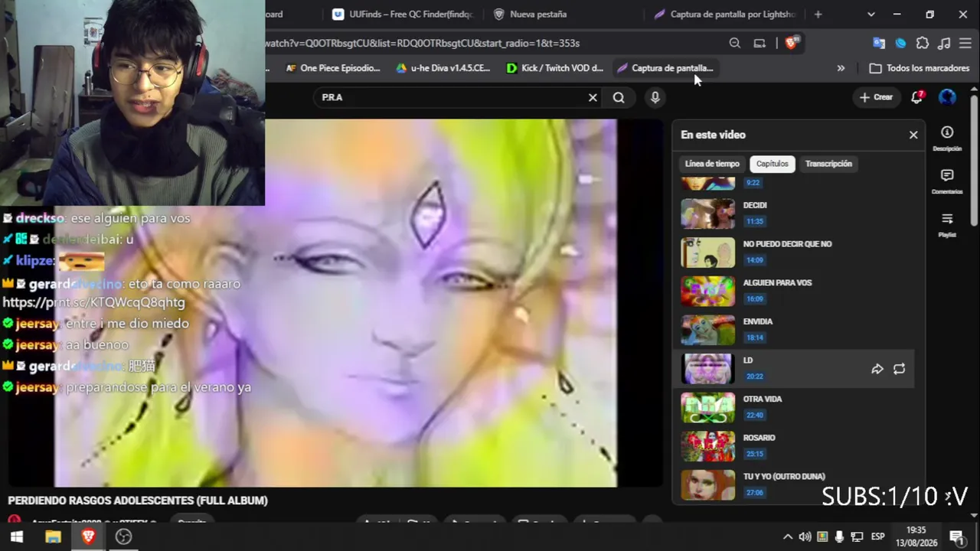The width and height of the screenshot is (980, 551).
Task: Open the 'Kick / Twitch VOD d...' bookmark
Action: (x=555, y=68)
